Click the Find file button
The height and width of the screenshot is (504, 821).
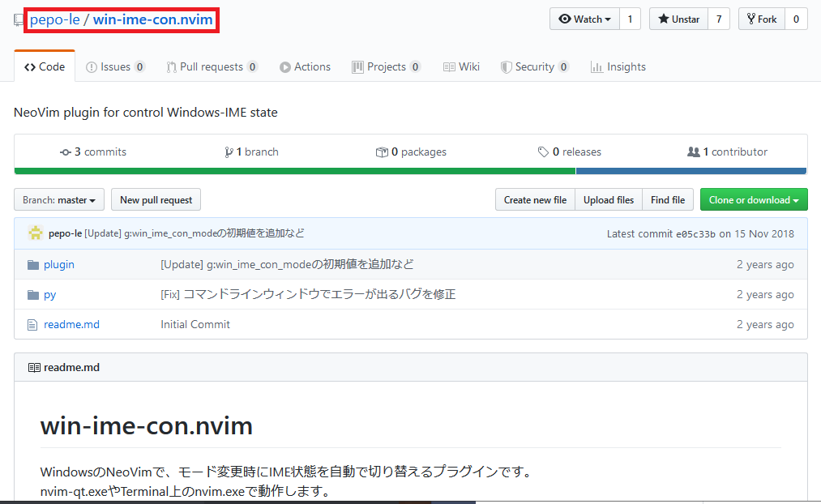click(668, 199)
